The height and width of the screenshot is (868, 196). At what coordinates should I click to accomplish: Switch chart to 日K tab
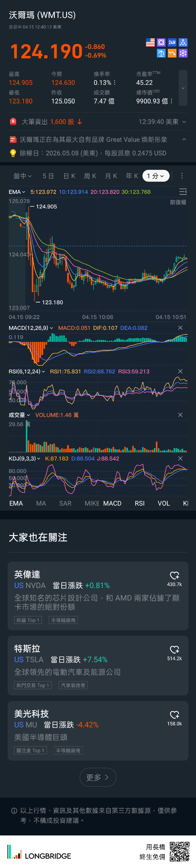[69, 176]
